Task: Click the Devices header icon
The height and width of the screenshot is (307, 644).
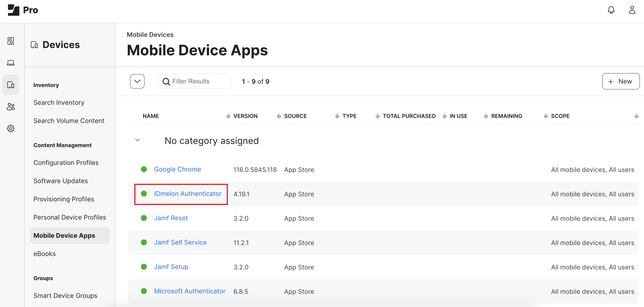Action: 35,45
